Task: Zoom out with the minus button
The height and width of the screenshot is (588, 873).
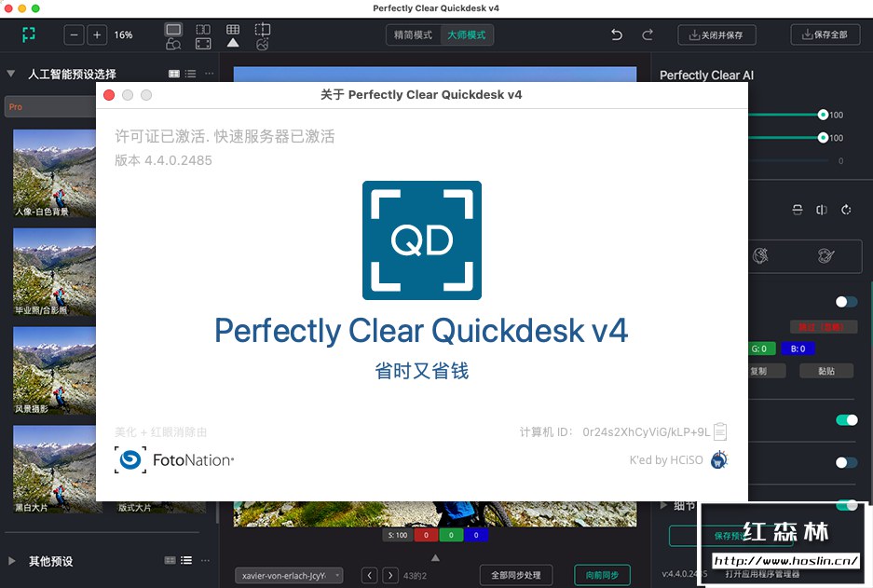Action: pos(74,35)
